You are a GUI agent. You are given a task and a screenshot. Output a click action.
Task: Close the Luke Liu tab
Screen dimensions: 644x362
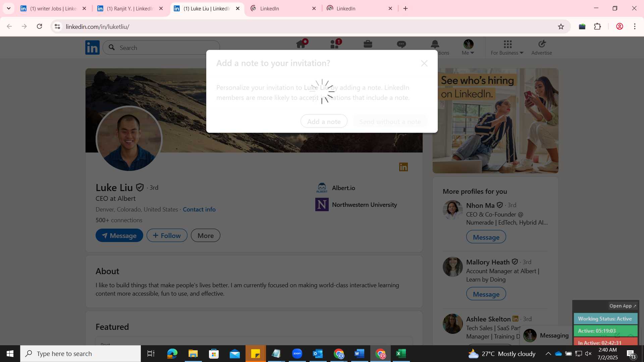pos(238,8)
